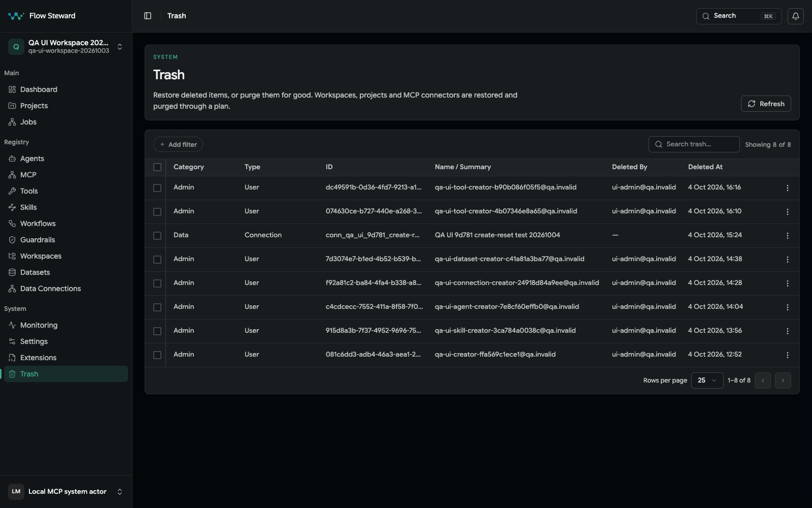Screen dimensions: 812x508
Task: Select the qa-ui-tool-creator-b90b086f05f5 row checkbox
Action: coord(157,188)
